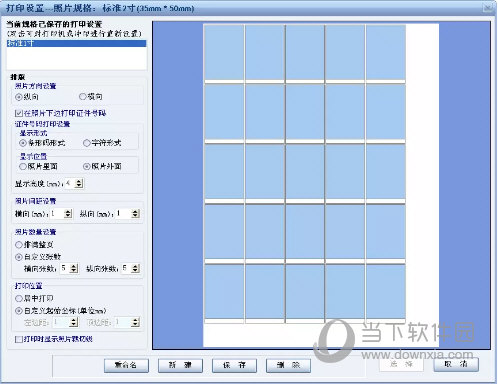Click the 横向张数 spinner arrows
This screenshot has width=498, height=384.
74,268
